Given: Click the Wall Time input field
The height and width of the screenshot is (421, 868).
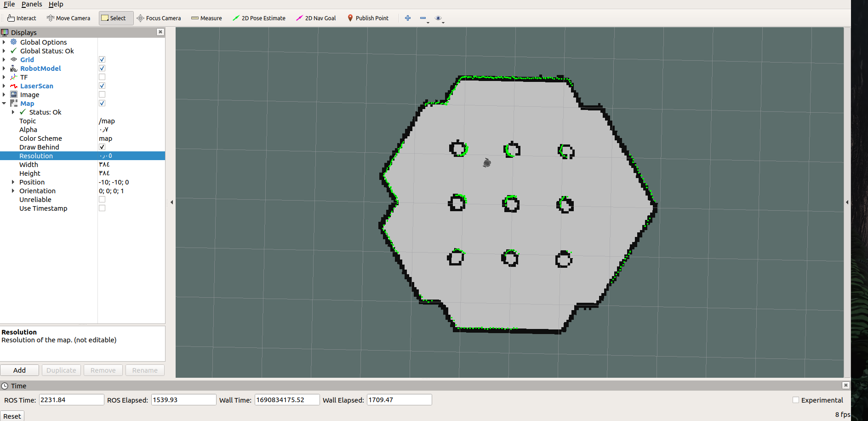Looking at the screenshot, I should point(286,399).
